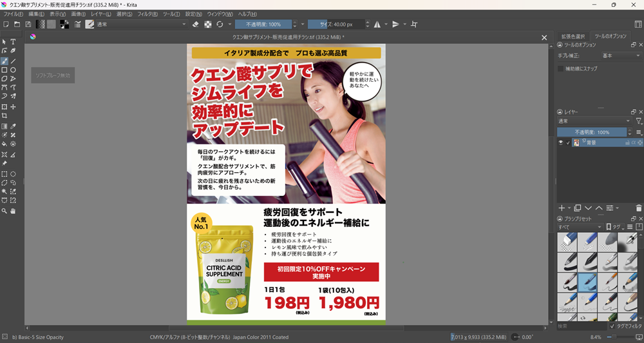Select the Rectangular Selection tool
Screen dimensions: 644x343
click(4, 174)
